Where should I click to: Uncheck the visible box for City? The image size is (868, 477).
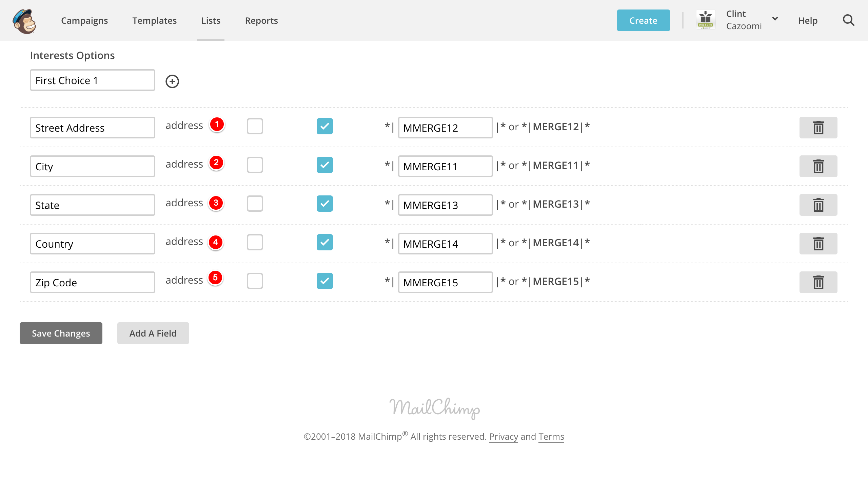[325, 165]
